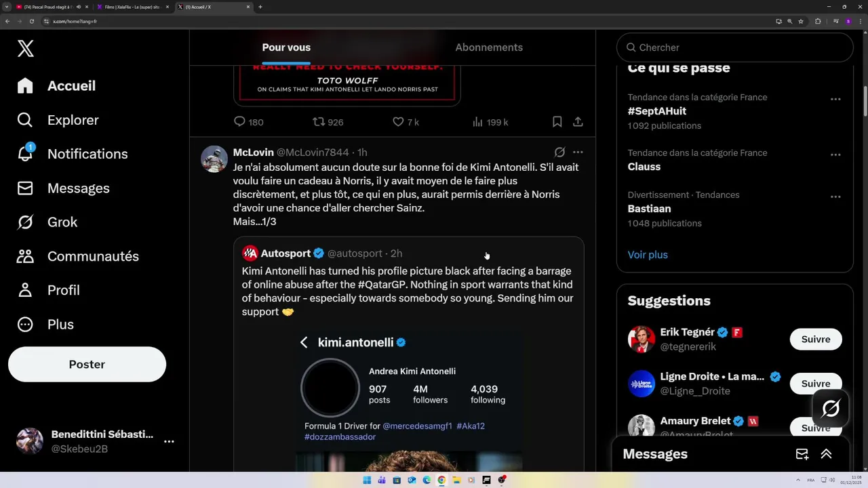Open the Autosport quoted post author

(285, 253)
